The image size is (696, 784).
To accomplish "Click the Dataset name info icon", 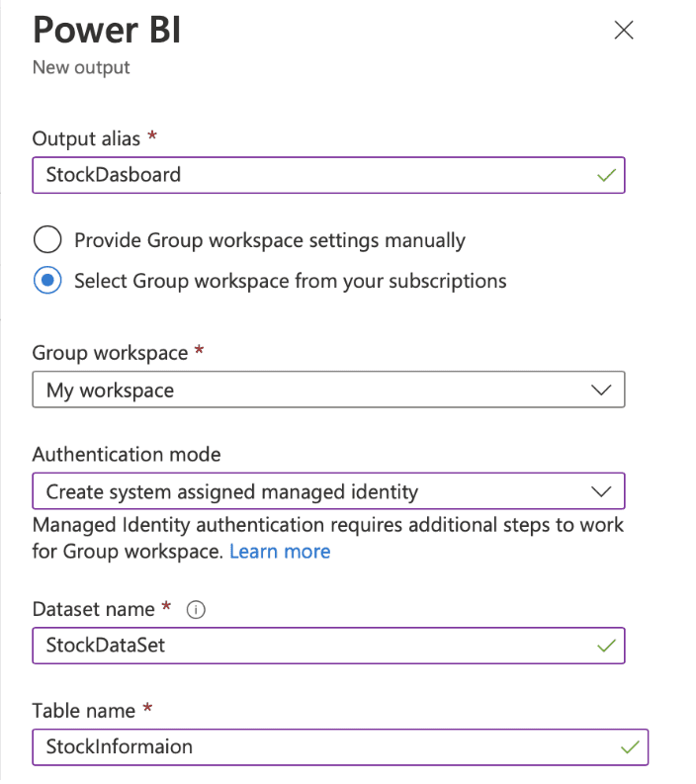I will pos(196,609).
